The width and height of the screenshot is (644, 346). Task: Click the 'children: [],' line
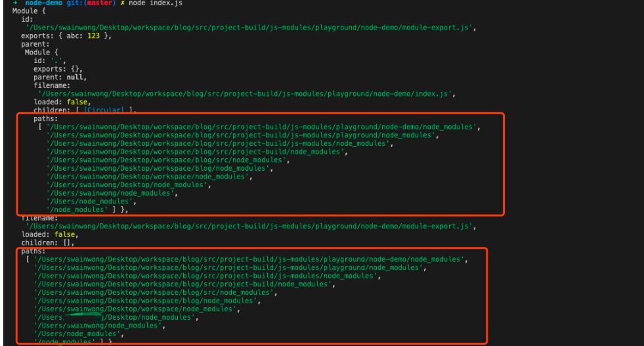pos(48,242)
